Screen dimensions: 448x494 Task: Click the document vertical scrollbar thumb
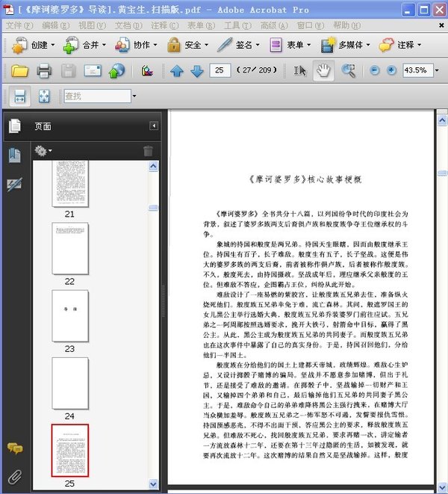click(442, 173)
